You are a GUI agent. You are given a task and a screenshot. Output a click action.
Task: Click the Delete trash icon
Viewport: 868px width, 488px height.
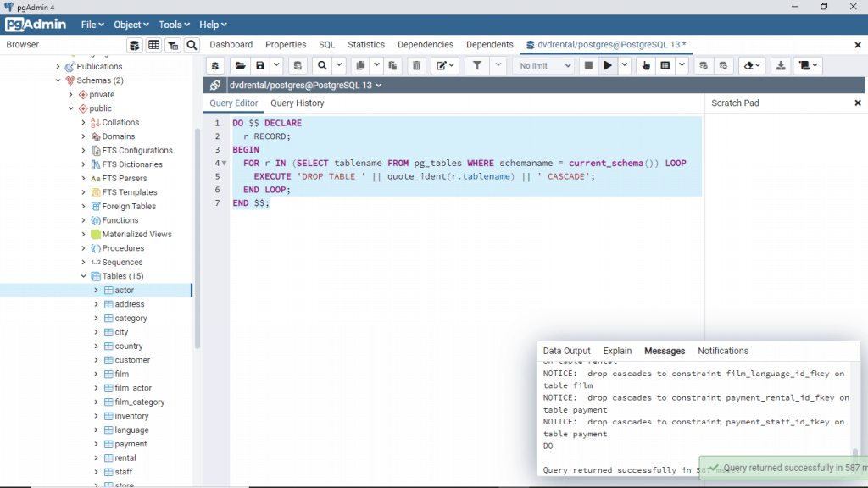click(416, 66)
